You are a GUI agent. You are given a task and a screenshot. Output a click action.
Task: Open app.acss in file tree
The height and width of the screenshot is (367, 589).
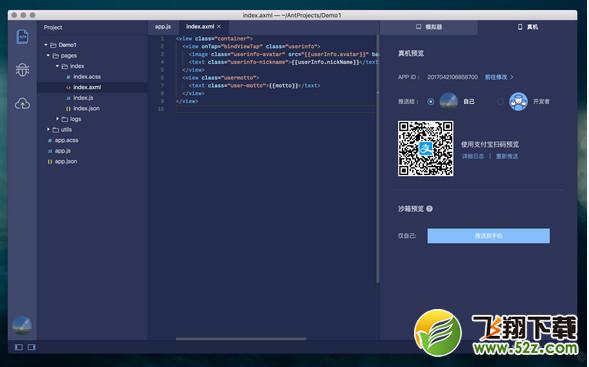[66, 140]
